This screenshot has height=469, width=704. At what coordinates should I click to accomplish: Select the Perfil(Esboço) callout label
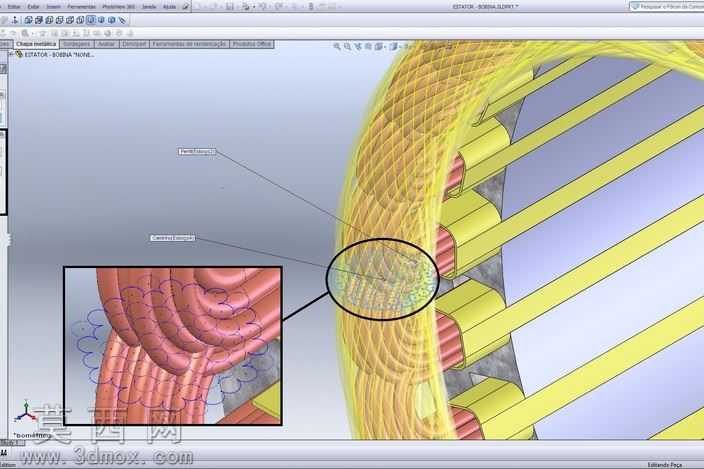[x=197, y=152]
